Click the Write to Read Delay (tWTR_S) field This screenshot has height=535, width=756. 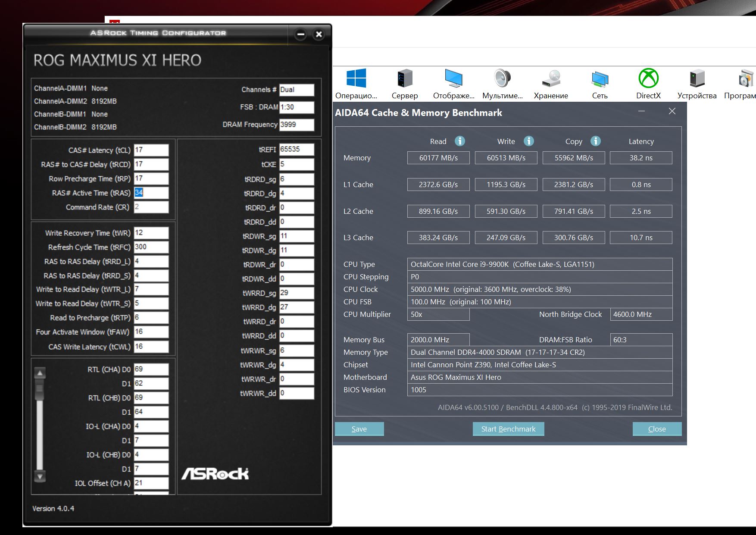[151, 303]
